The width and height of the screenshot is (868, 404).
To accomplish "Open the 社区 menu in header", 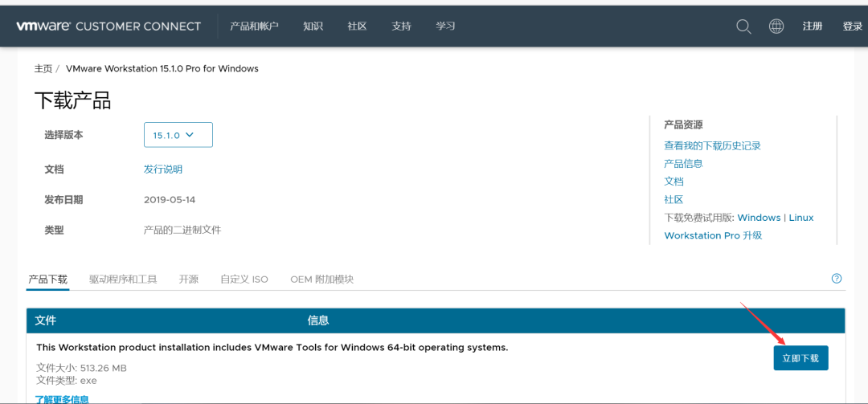I will pos(357,26).
